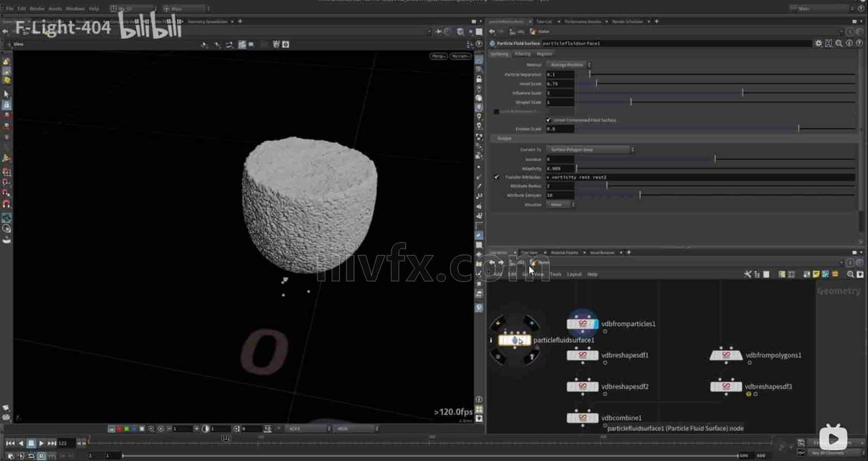Click the back arrow in the parameter pane
Image resolution: width=868 pixels, height=461 pixels.
[x=492, y=32]
